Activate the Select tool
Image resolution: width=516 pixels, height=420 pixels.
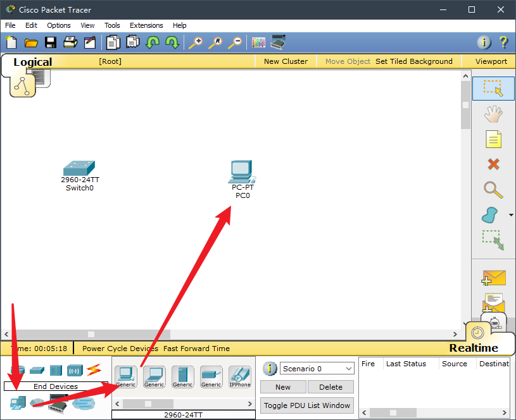pos(493,89)
